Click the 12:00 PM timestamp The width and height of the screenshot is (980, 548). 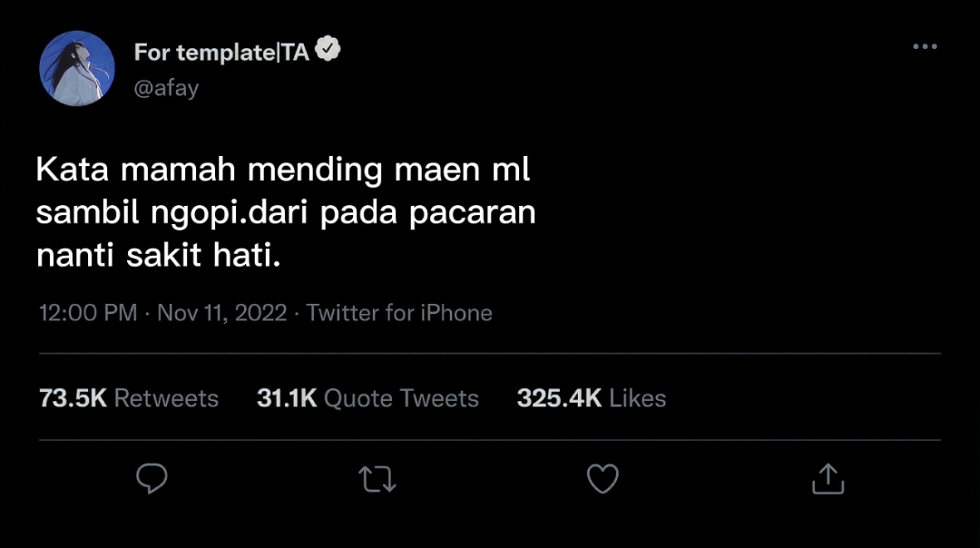coord(88,313)
